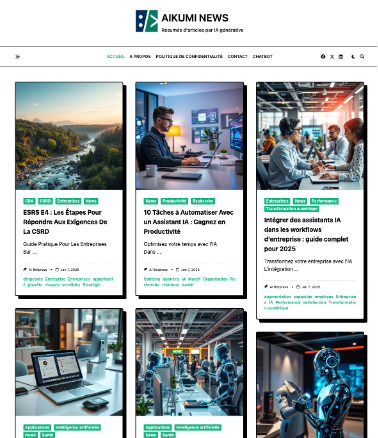Select News tag on ESRS E4 card
This screenshot has width=378, height=438.
tap(91, 201)
